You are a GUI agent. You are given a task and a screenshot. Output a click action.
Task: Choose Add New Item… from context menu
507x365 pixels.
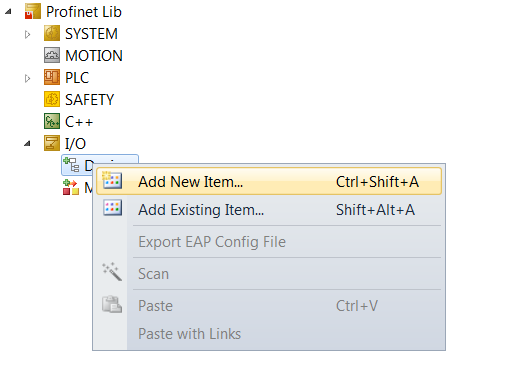(269, 182)
